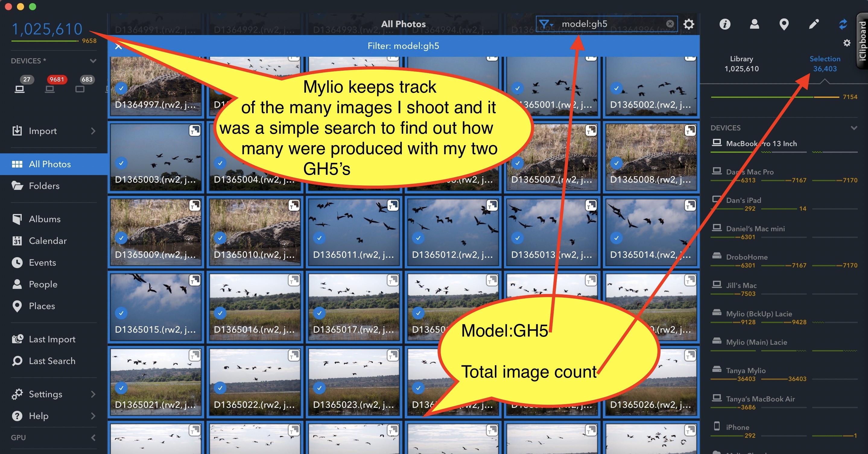Open sync panel small gear settings
868x454 pixels.
(x=847, y=43)
